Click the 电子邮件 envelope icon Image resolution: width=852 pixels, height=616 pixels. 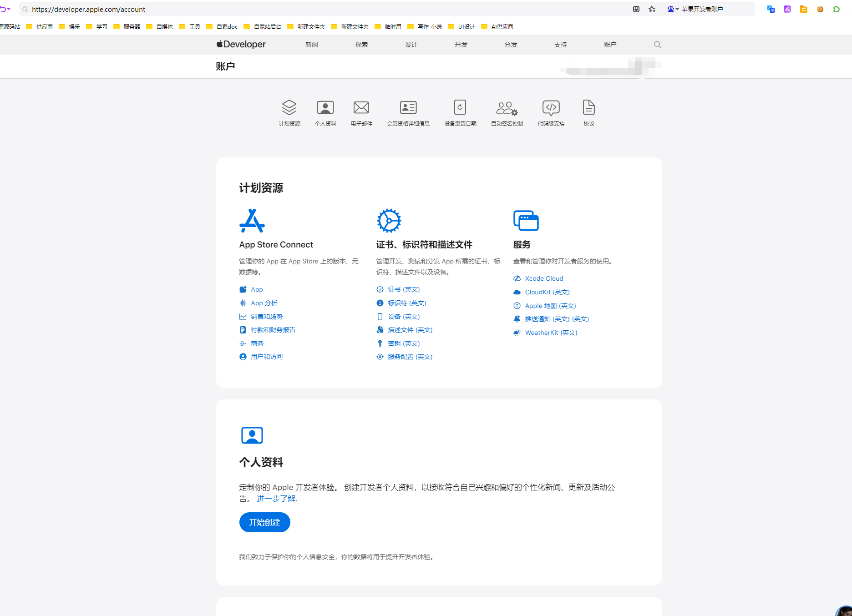[x=361, y=107]
